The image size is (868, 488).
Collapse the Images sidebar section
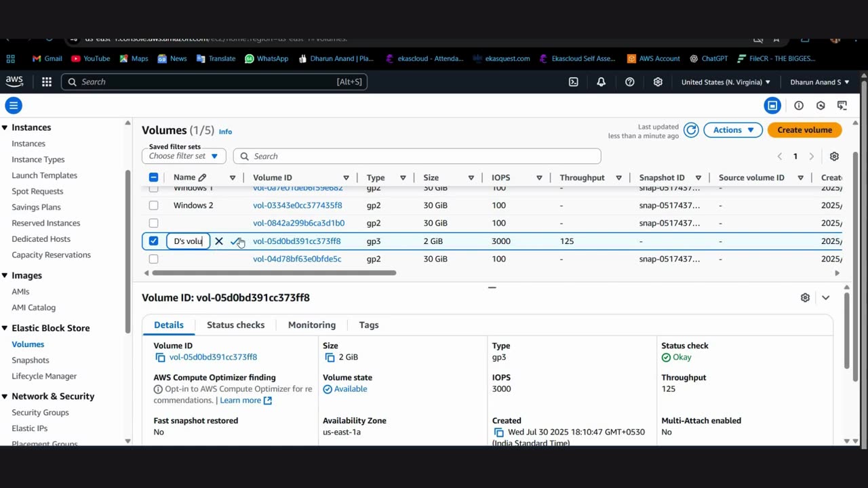(5, 275)
